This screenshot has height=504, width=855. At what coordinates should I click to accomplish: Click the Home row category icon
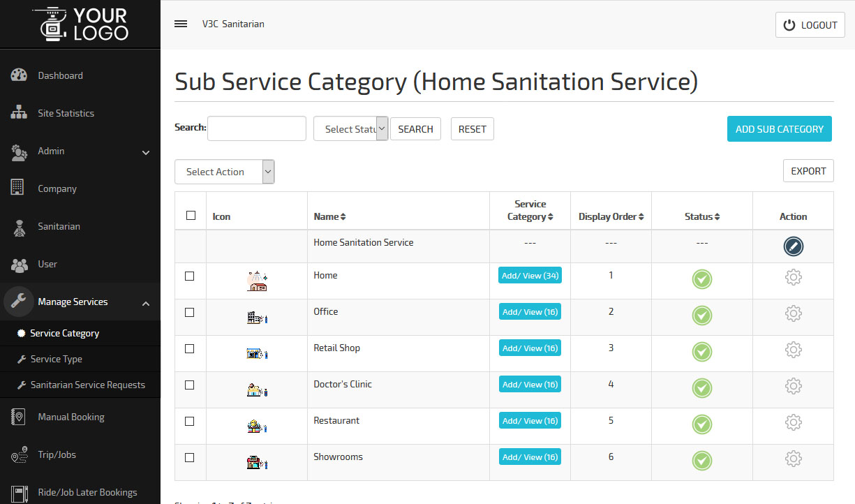point(257,281)
